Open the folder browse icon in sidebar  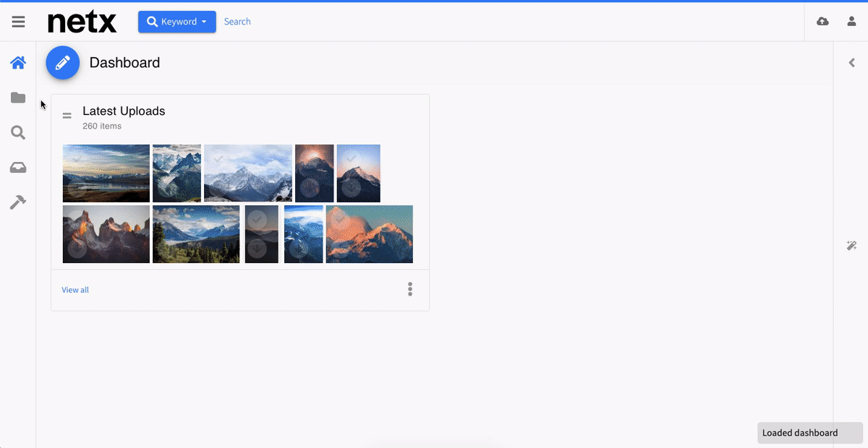[x=18, y=98]
